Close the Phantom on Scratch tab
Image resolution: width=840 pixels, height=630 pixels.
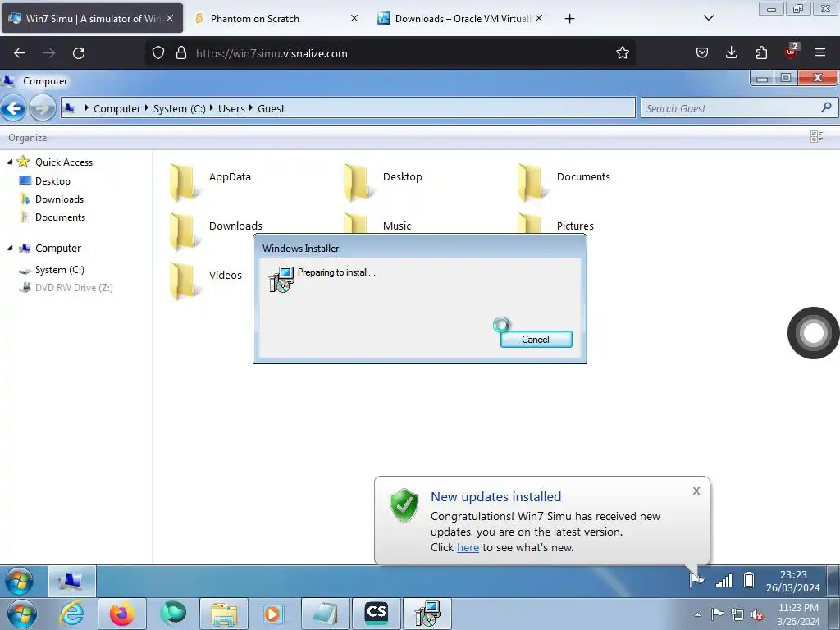354,18
